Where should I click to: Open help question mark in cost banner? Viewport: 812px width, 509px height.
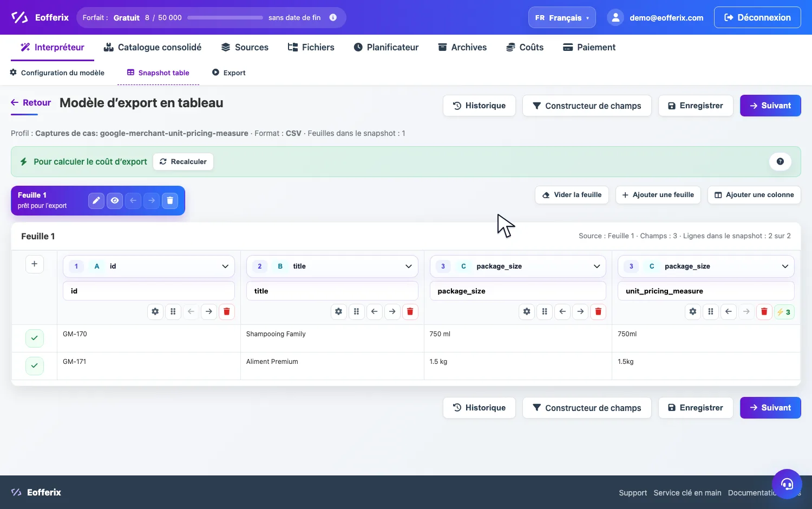tap(780, 161)
